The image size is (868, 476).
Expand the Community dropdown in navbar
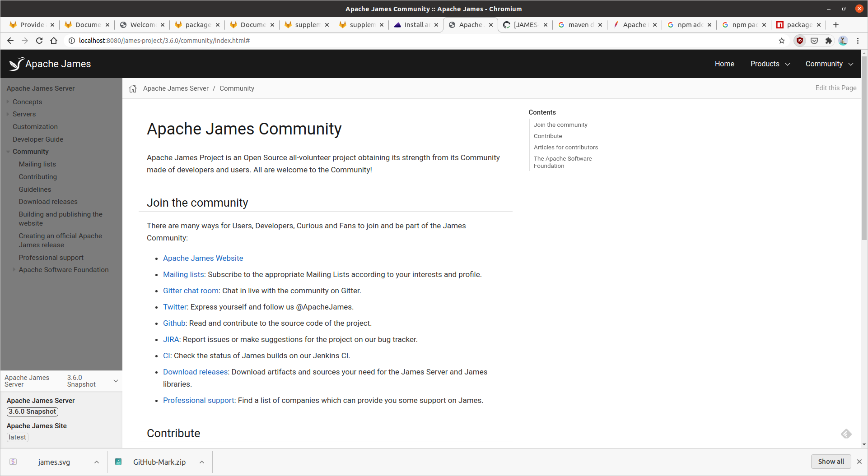pyautogui.click(x=829, y=64)
